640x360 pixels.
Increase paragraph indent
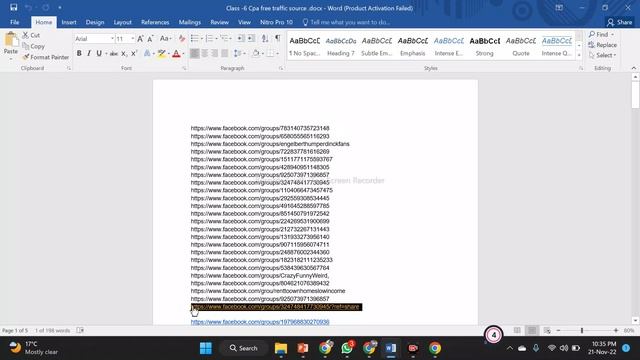coord(251,38)
